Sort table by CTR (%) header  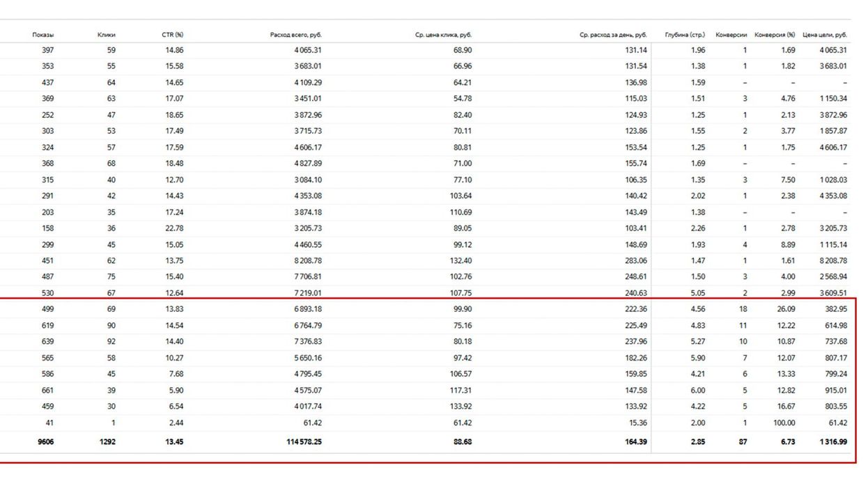(172, 35)
